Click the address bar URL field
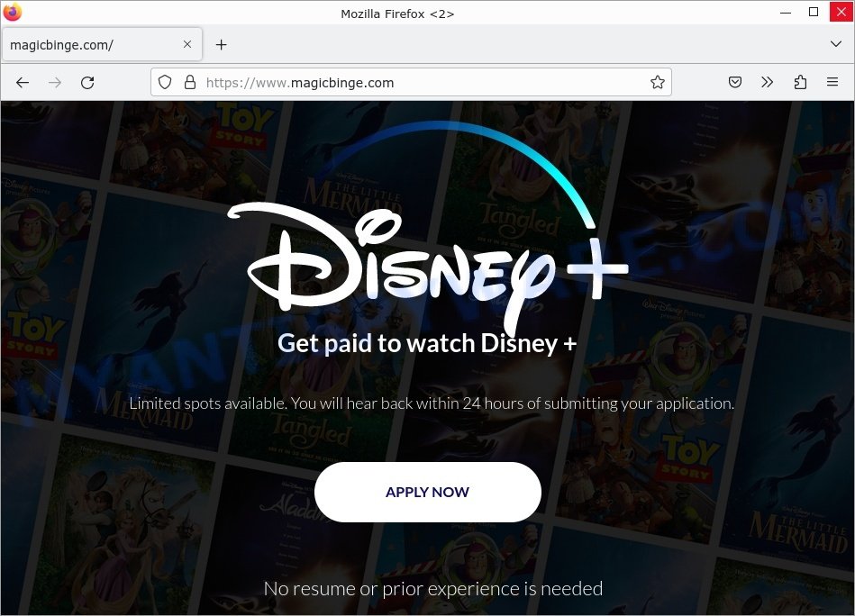 411,82
